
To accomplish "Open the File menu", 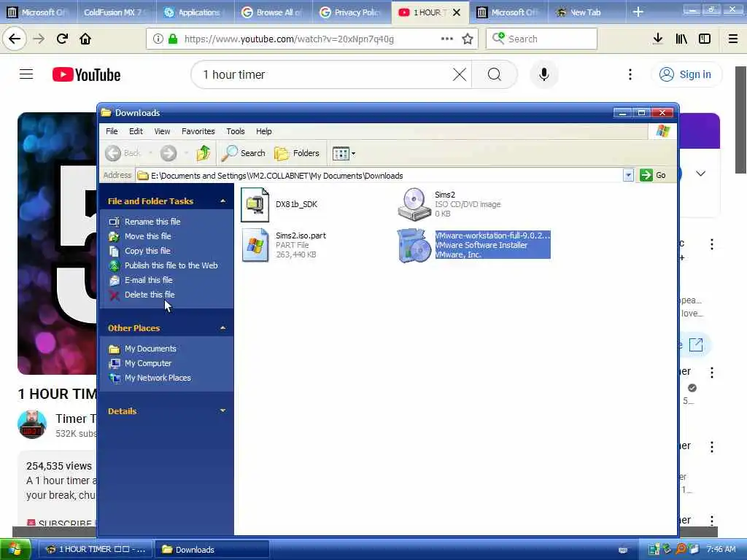I will tap(112, 131).
